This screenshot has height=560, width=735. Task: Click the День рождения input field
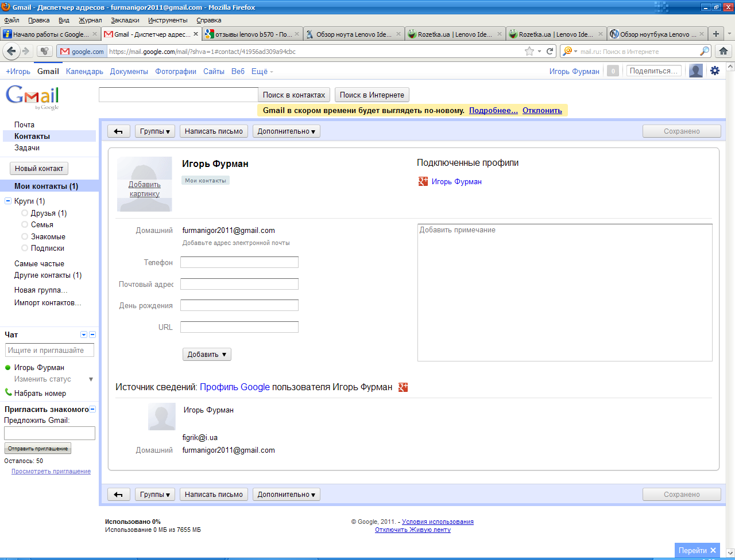239,305
